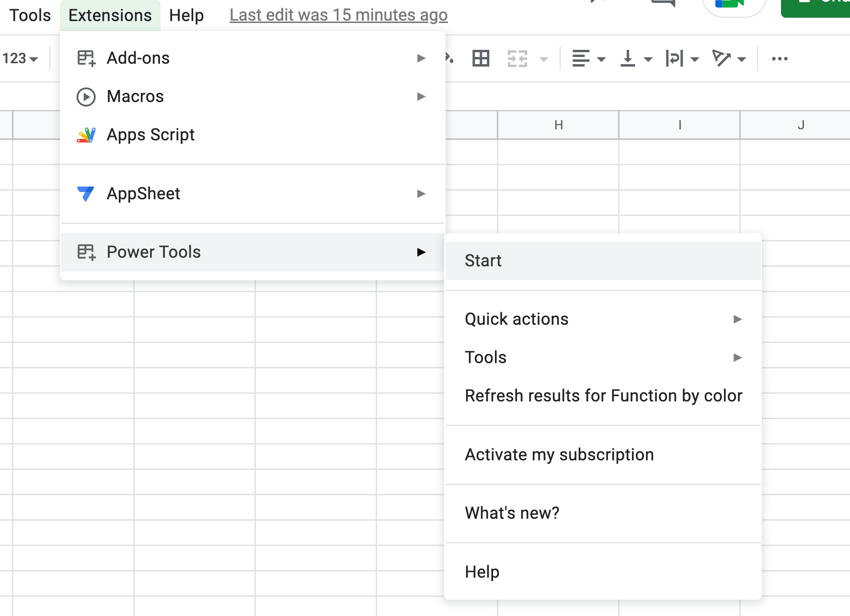Click the Quick actions submenu arrow
Screen dimensions: 850x616
click(x=737, y=319)
